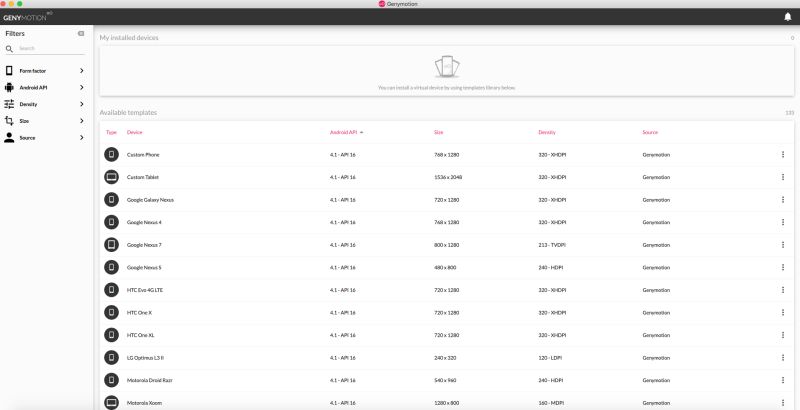This screenshot has width=800, height=410.
Task: Click the Density sliders icon
Action: [x=9, y=104]
